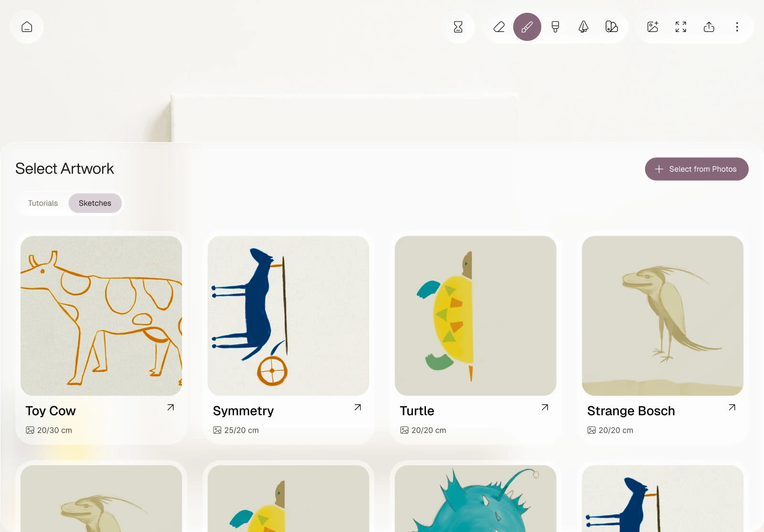
Task: Open the three-dot more options menu
Action: (737, 27)
